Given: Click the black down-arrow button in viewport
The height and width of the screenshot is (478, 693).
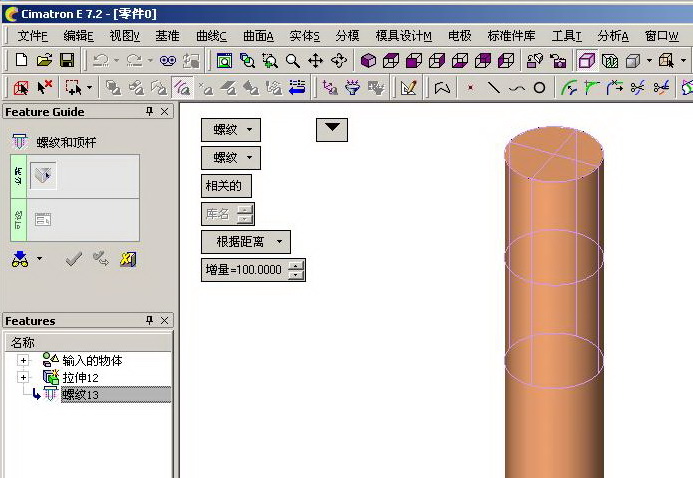Looking at the screenshot, I should [332, 130].
